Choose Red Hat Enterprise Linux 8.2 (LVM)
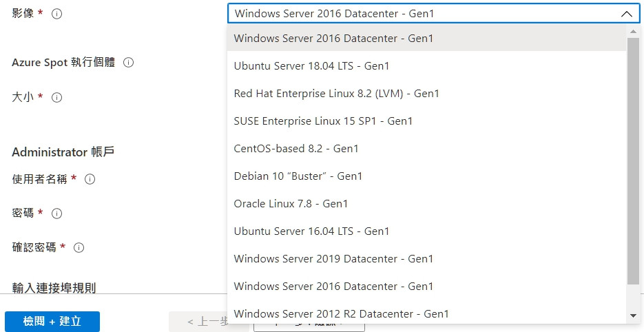 point(336,94)
